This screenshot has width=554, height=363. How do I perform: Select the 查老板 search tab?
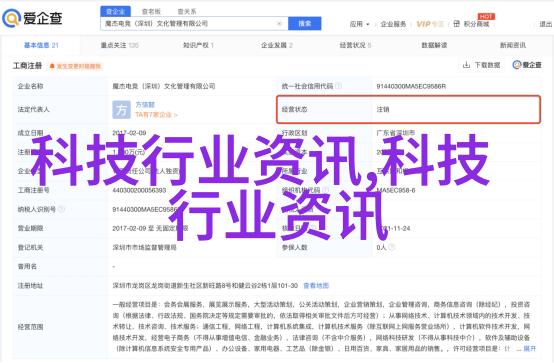click(151, 12)
